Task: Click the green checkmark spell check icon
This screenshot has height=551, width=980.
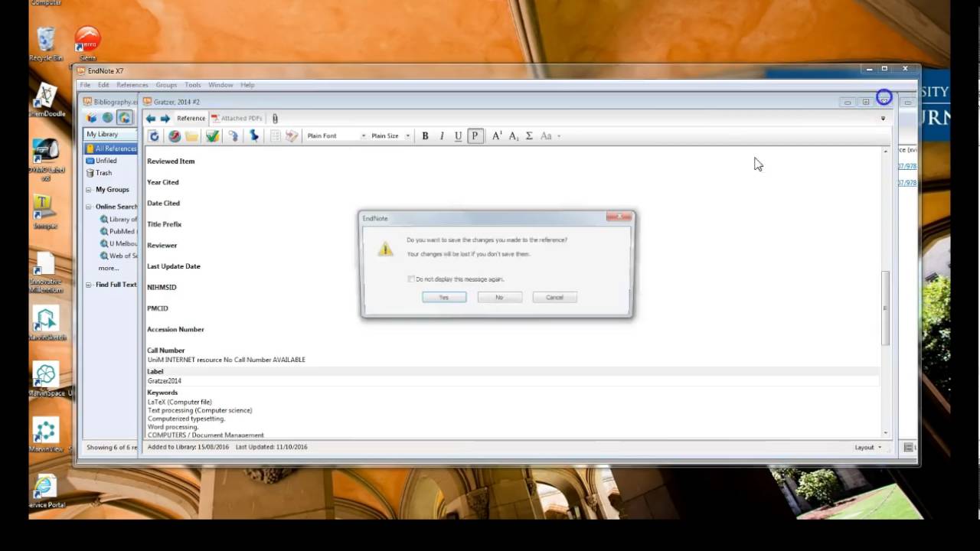Action: pyautogui.click(x=212, y=136)
